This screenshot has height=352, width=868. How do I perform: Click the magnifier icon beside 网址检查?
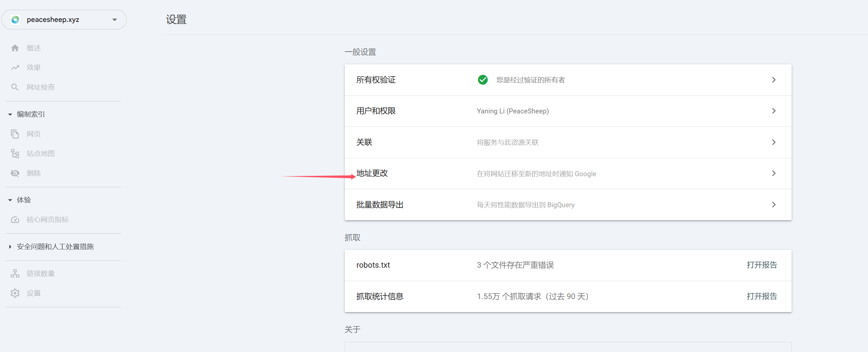(x=15, y=87)
